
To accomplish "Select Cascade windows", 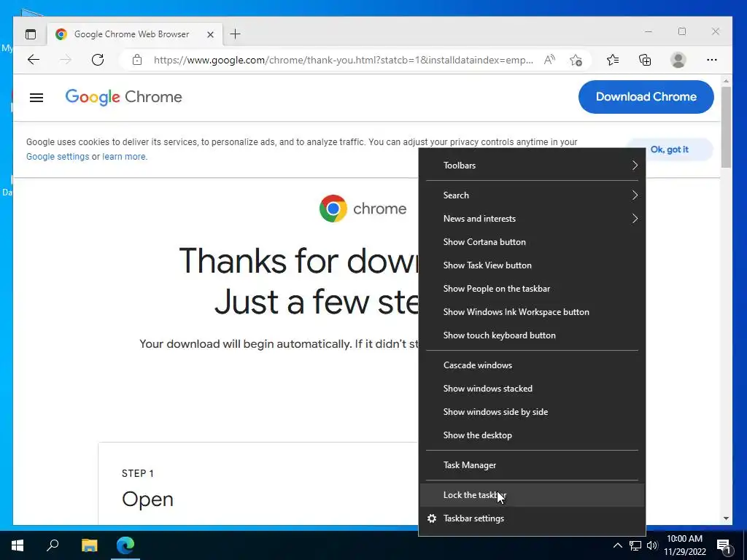I will tap(532, 365).
